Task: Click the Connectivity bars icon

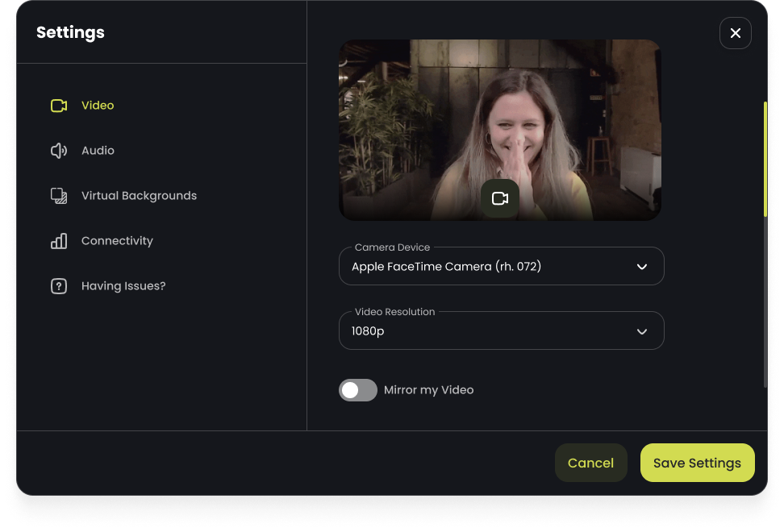Action: click(x=59, y=241)
